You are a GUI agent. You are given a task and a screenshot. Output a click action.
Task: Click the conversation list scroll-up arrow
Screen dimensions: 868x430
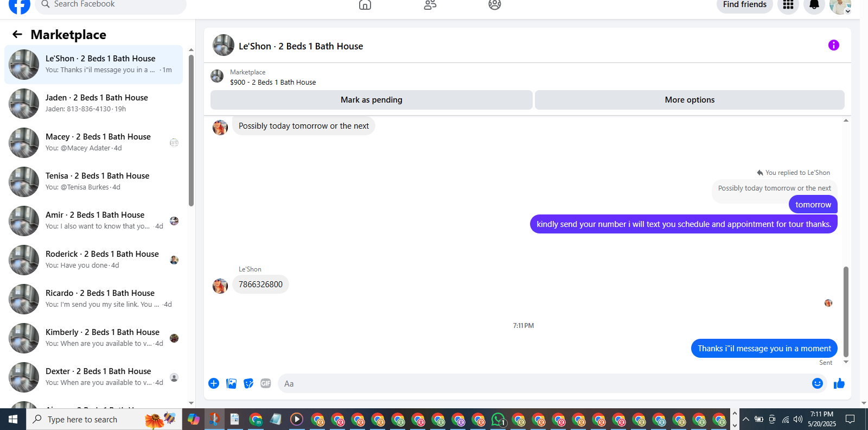[191, 49]
